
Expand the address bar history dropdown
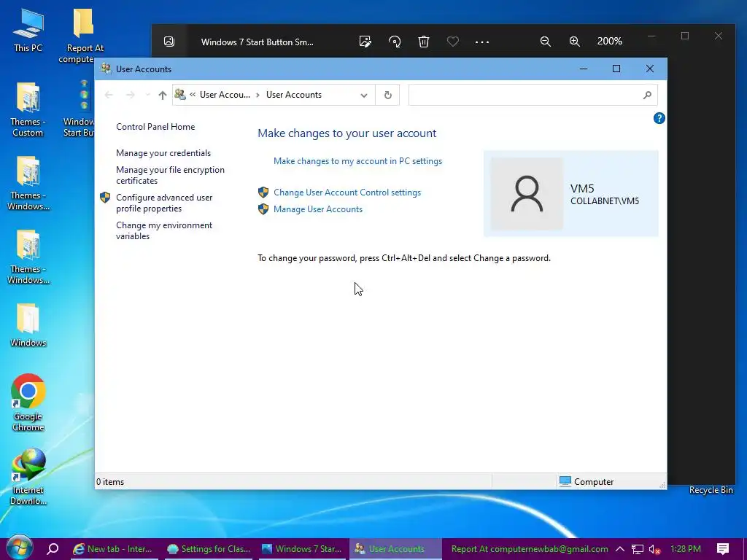(x=364, y=96)
